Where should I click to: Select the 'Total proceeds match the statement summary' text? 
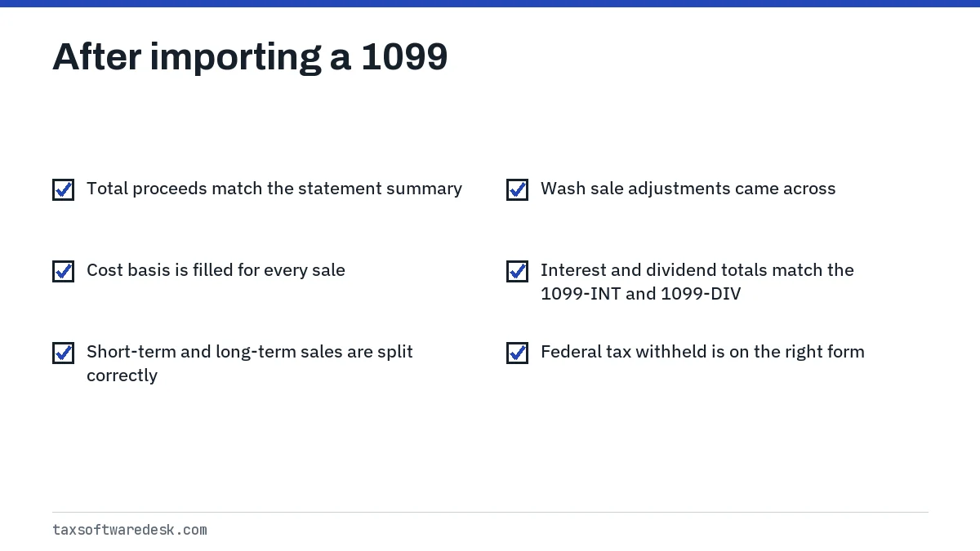pos(274,189)
